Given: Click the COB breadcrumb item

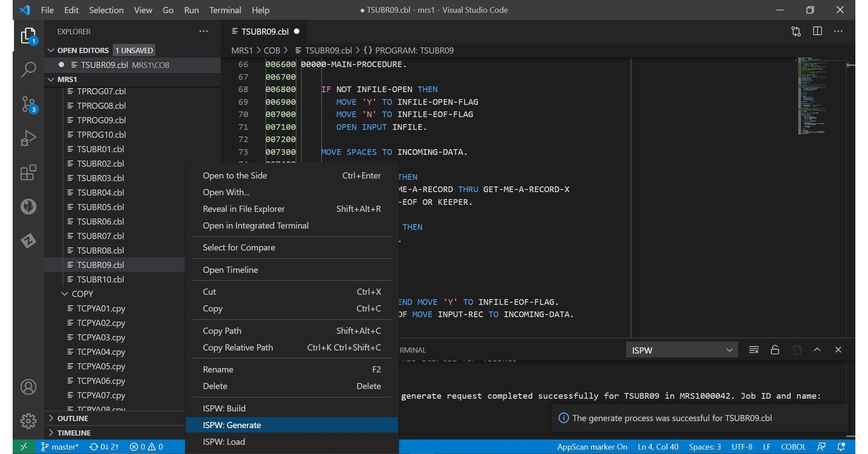Looking at the screenshot, I should pyautogui.click(x=273, y=50).
